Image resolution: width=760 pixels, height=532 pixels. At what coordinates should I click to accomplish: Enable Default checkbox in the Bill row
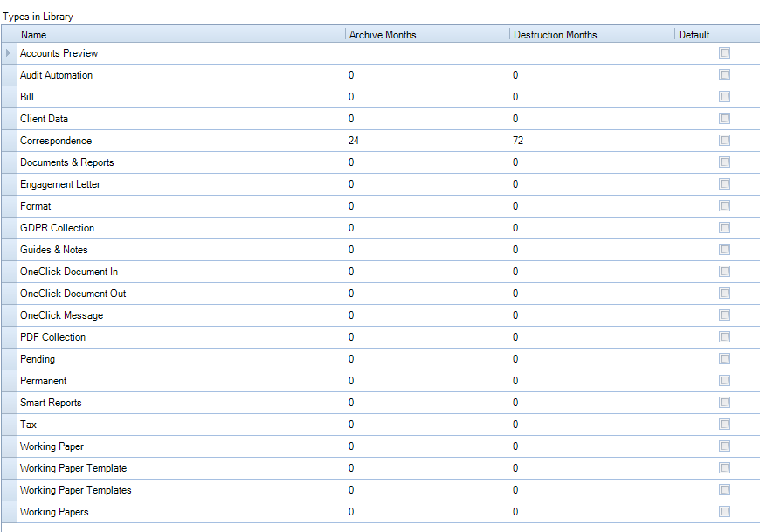[x=724, y=96]
